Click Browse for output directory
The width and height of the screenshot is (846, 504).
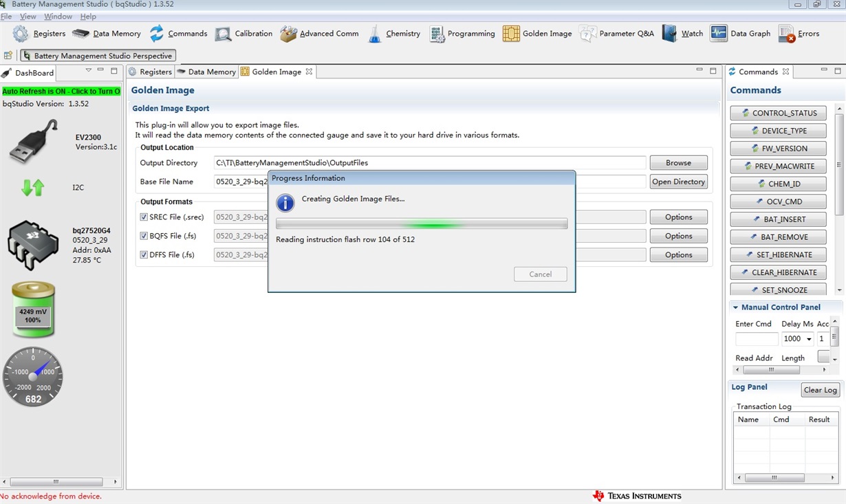click(x=678, y=163)
